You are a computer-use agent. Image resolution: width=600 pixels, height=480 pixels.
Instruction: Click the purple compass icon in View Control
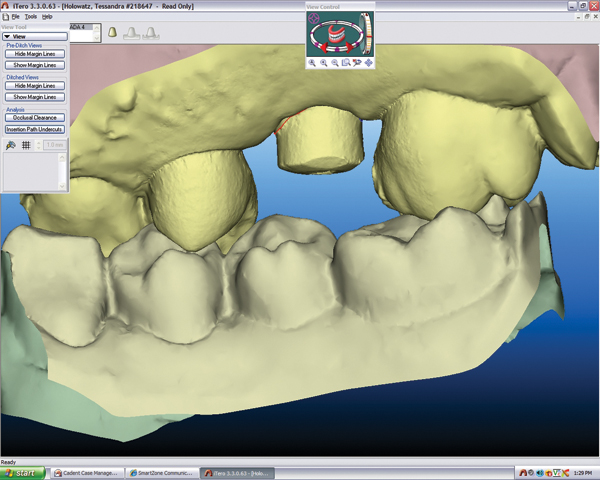(316, 19)
